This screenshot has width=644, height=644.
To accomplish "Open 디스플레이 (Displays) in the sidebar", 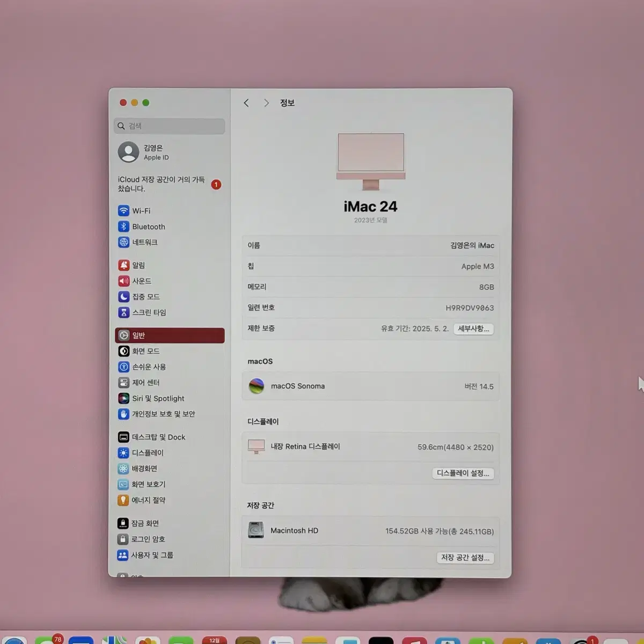I will [x=170, y=453].
